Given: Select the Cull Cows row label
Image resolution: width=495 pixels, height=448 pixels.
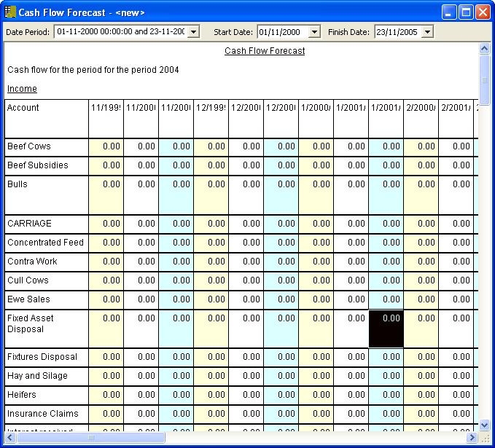Looking at the screenshot, I should coord(47,280).
